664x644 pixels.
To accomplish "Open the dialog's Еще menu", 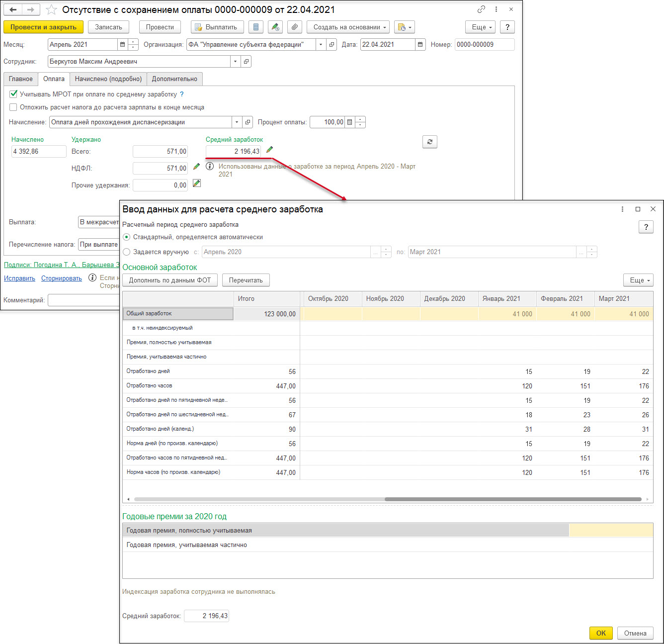I will [x=638, y=280].
